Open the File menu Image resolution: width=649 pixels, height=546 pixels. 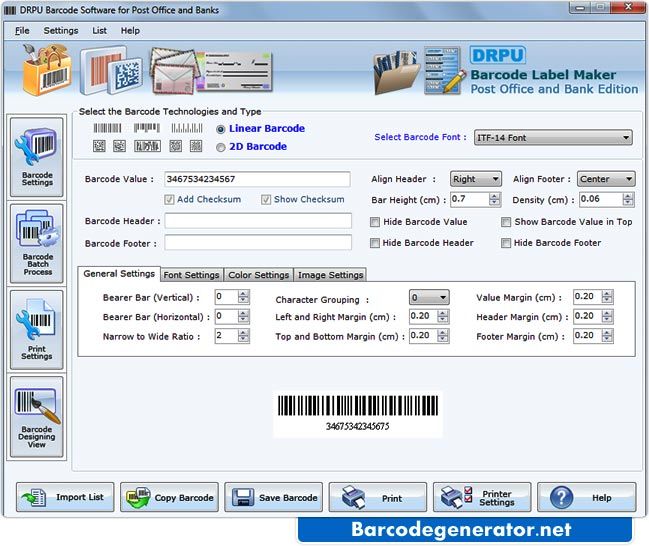point(22,31)
